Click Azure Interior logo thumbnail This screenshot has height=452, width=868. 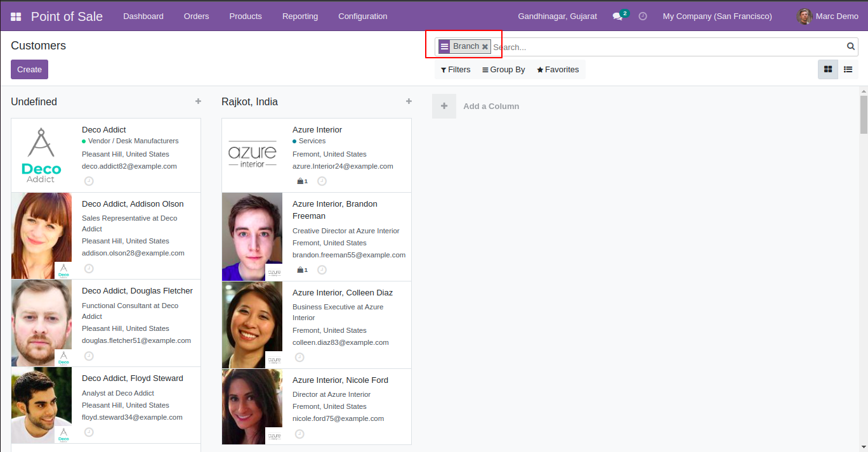(252, 155)
